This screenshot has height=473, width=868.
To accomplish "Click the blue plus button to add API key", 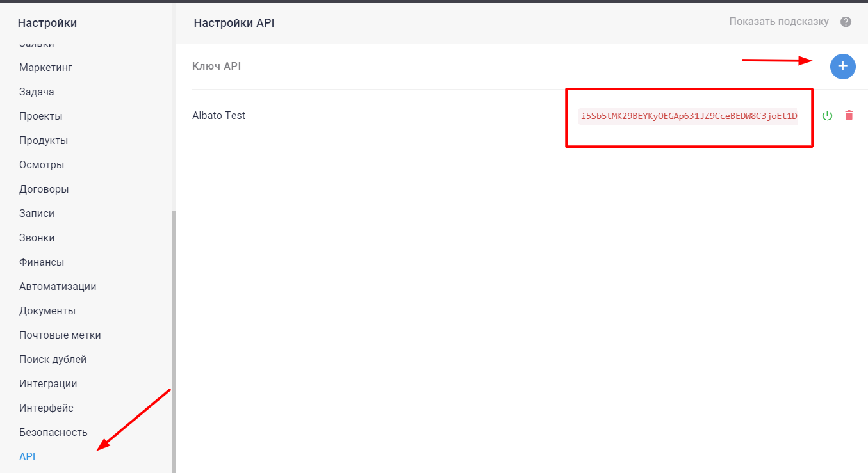I will tap(842, 67).
